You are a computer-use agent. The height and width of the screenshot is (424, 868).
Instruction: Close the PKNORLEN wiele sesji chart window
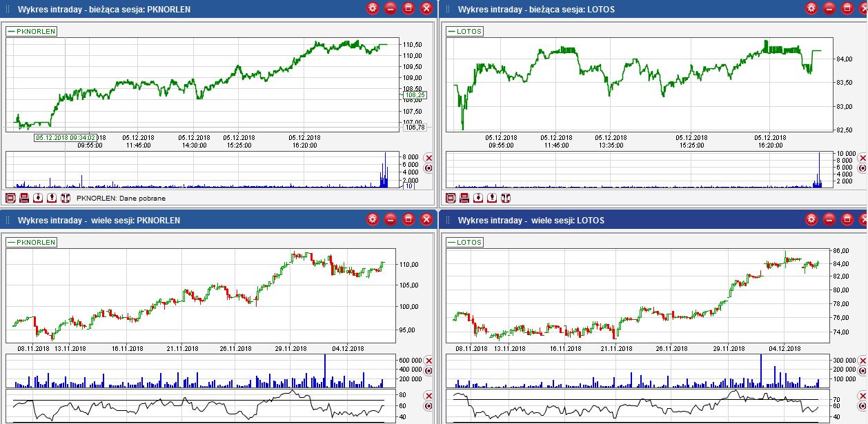click(426, 220)
